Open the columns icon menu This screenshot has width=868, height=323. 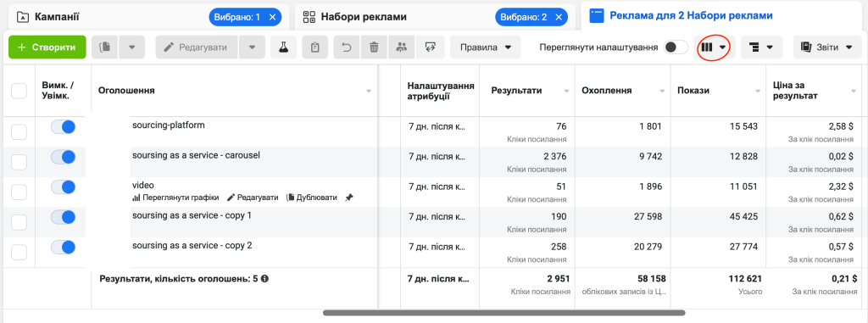713,47
